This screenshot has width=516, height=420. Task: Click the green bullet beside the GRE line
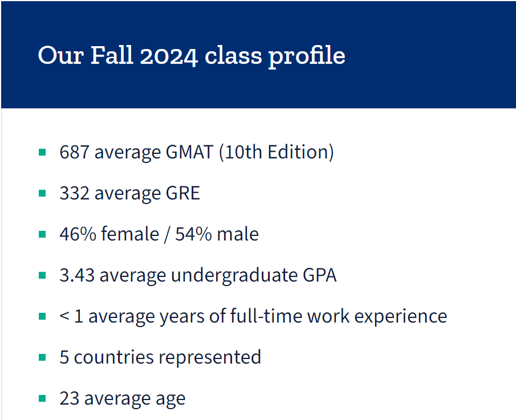click(42, 193)
